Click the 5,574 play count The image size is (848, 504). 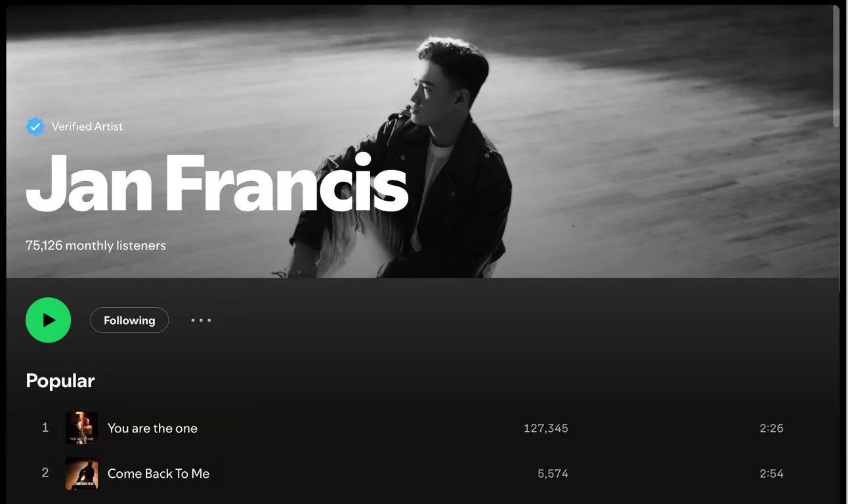click(553, 473)
